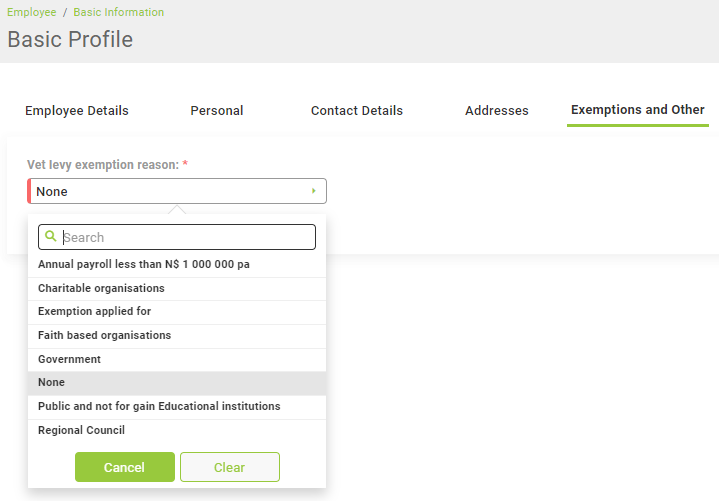The width and height of the screenshot is (719, 501).
Task: Click the search magnifier icon in dropdown
Action: (x=49, y=237)
